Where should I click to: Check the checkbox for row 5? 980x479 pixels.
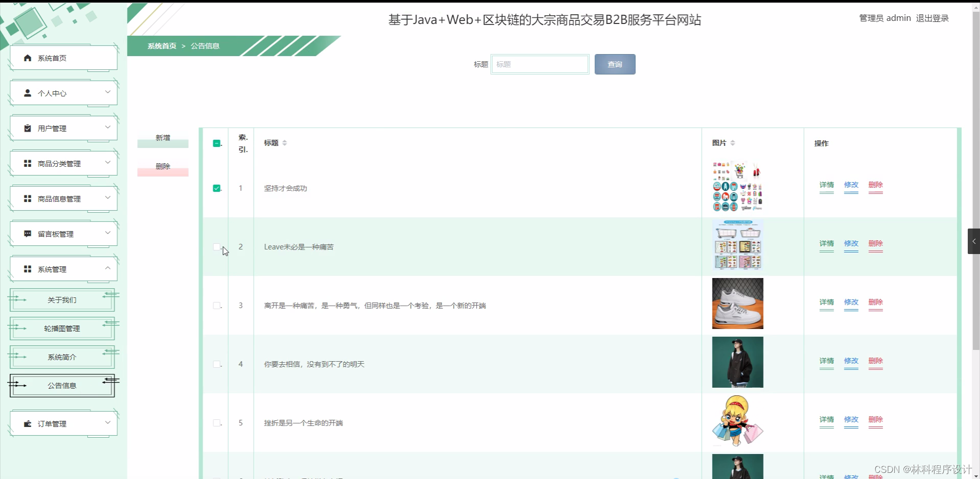(x=217, y=423)
